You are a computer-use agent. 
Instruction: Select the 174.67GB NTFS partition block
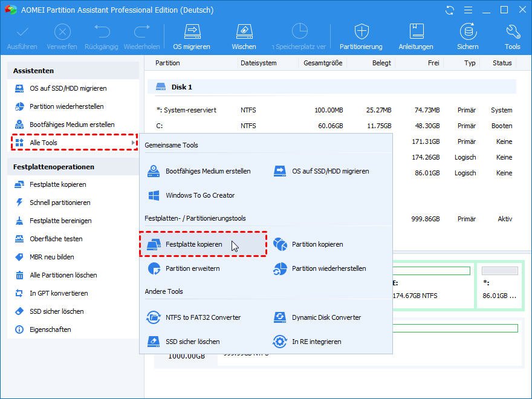433,285
